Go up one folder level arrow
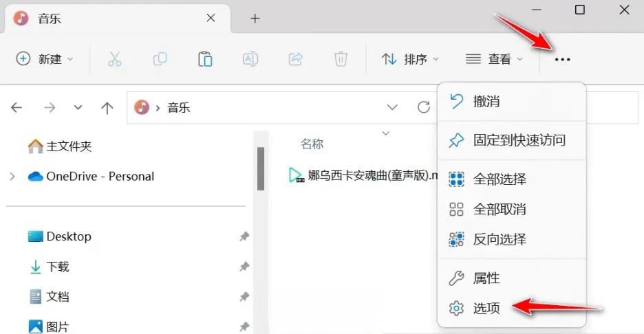Viewport: 644px width, 334px height. [107, 108]
